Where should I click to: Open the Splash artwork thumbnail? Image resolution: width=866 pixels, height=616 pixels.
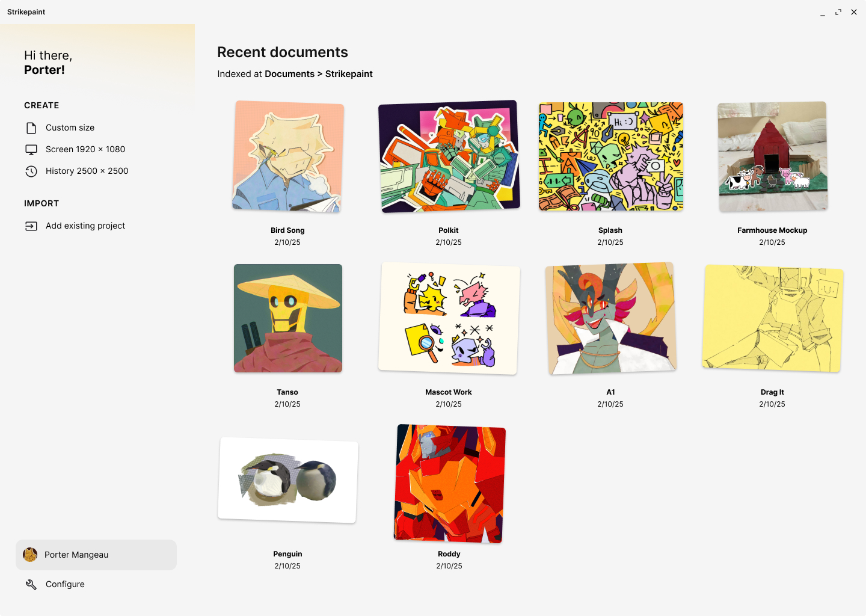[610, 156]
